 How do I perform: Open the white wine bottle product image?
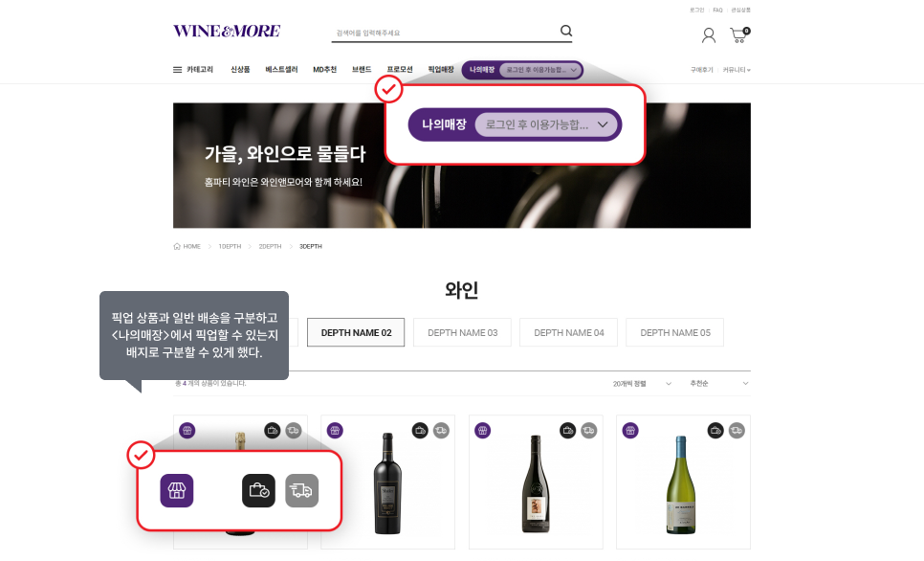click(x=681, y=485)
